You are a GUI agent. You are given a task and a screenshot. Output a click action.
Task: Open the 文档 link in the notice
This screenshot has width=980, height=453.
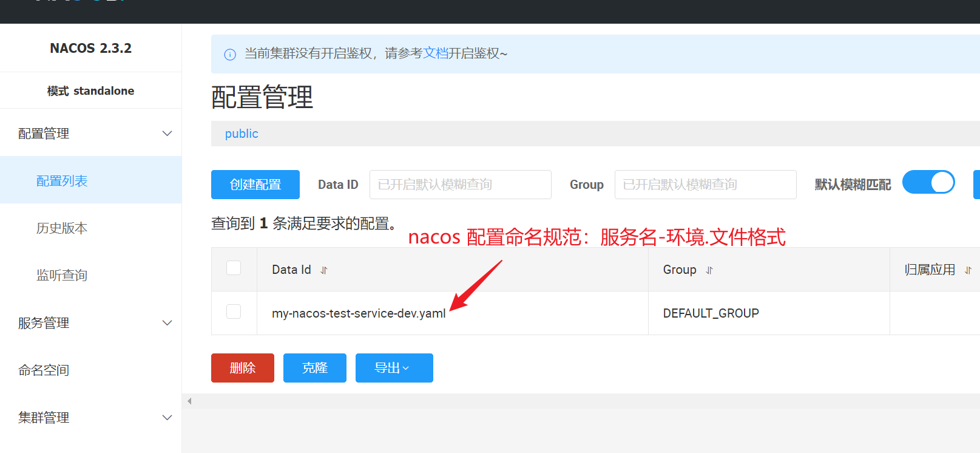tap(435, 53)
